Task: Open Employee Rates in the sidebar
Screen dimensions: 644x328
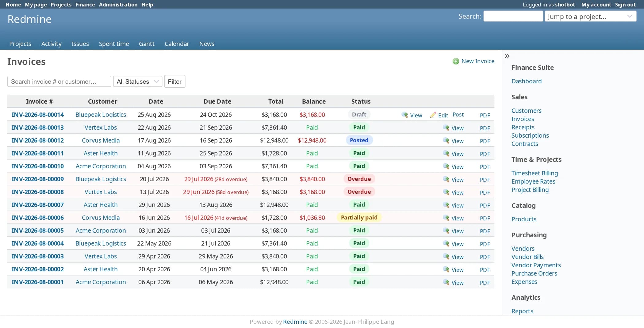Action: [x=533, y=181]
